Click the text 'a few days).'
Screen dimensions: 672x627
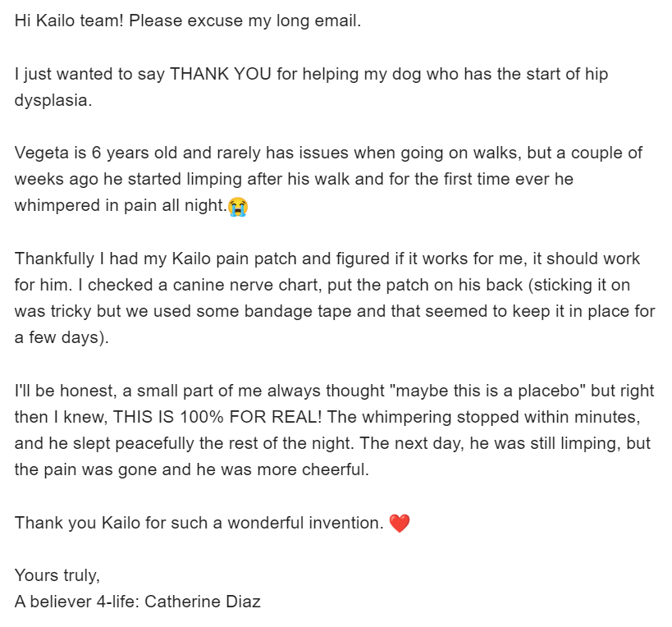coord(62,338)
